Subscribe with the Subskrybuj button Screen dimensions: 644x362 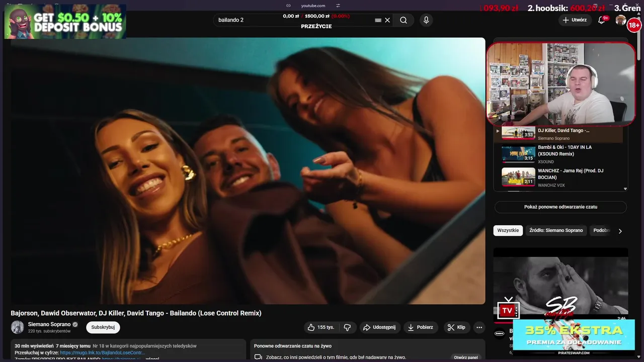tap(103, 327)
